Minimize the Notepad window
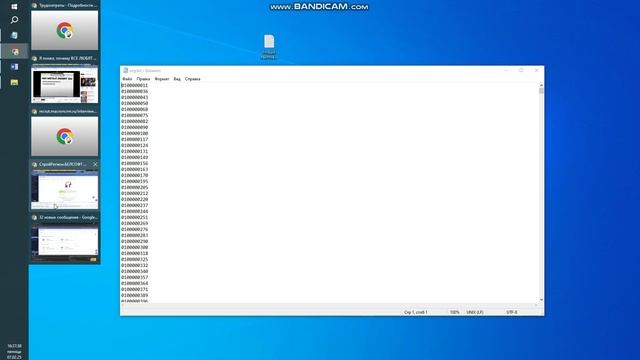This screenshot has width=640, height=360. click(x=507, y=70)
